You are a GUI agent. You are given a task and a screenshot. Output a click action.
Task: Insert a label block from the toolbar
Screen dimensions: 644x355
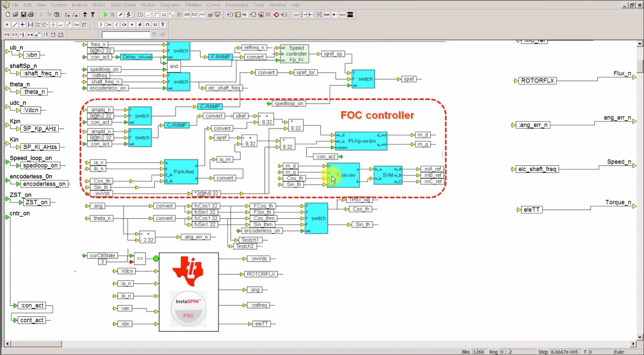(296, 15)
